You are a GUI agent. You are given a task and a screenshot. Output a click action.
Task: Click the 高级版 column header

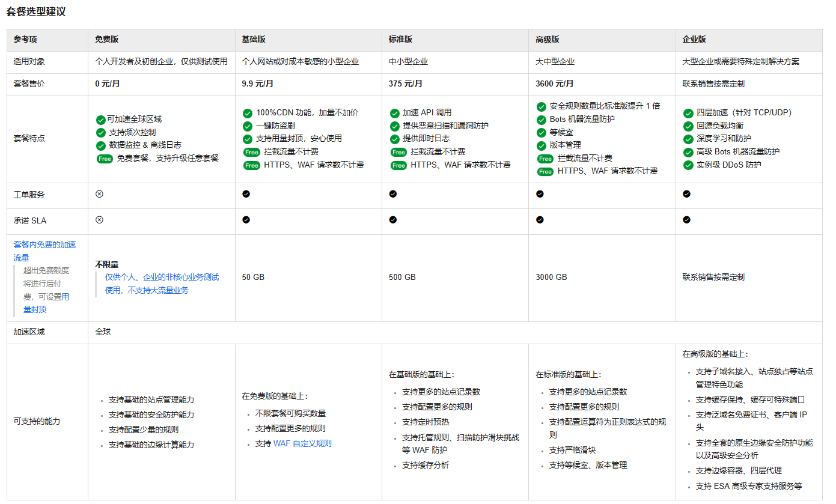(x=547, y=40)
